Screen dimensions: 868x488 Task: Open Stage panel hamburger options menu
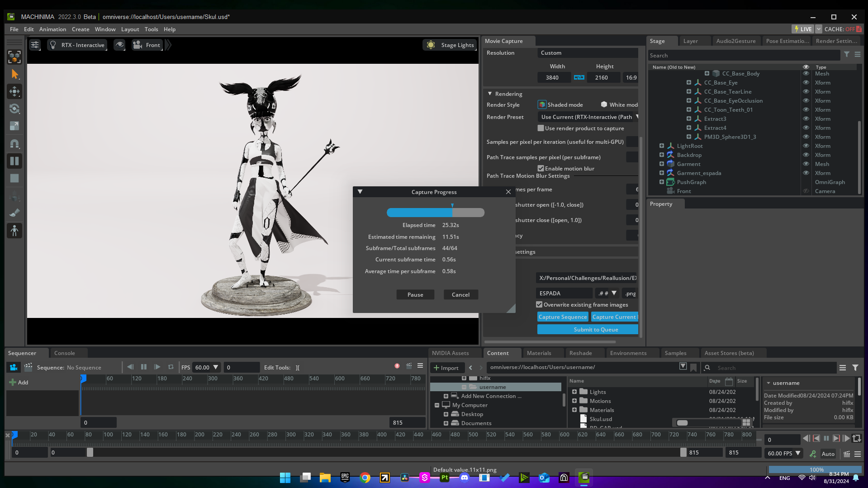pyautogui.click(x=858, y=55)
